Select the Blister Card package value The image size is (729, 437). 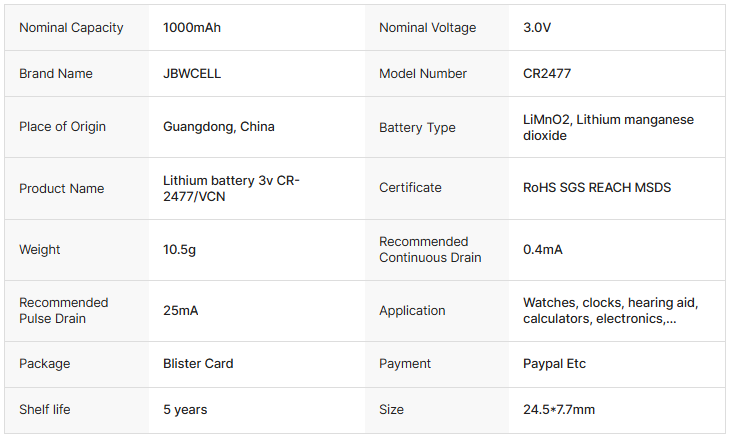point(198,364)
